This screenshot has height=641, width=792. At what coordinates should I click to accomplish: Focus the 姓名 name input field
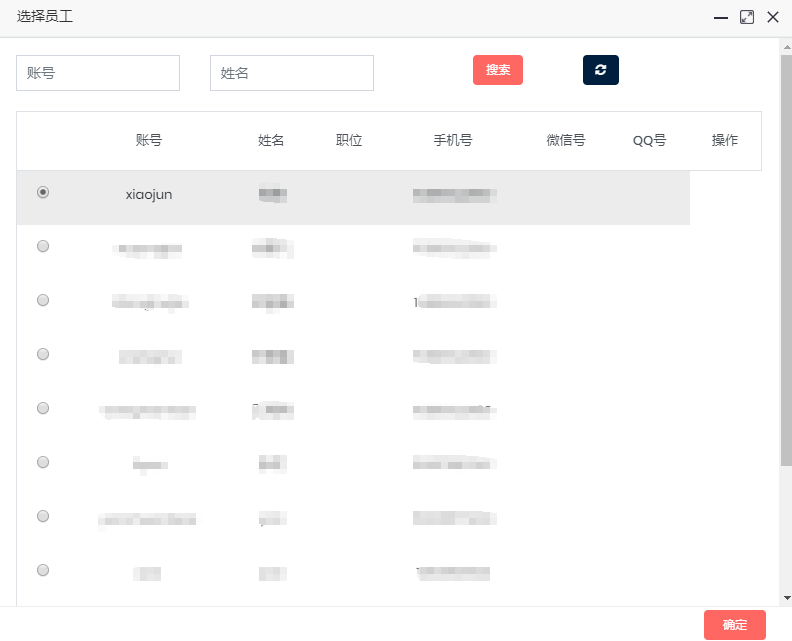[291, 73]
